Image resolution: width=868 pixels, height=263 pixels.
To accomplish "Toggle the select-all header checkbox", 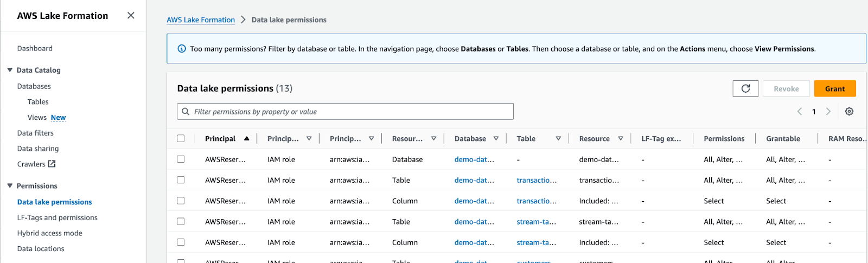I will tap(181, 138).
